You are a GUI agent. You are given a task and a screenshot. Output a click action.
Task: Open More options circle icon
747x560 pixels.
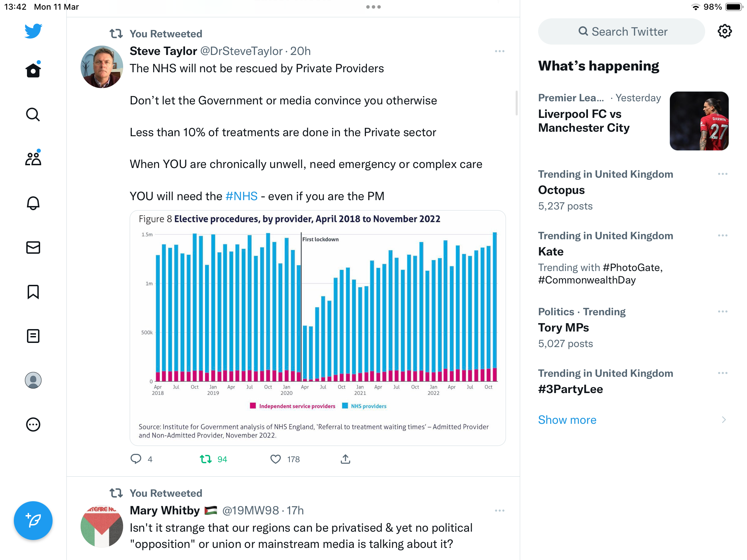click(33, 424)
